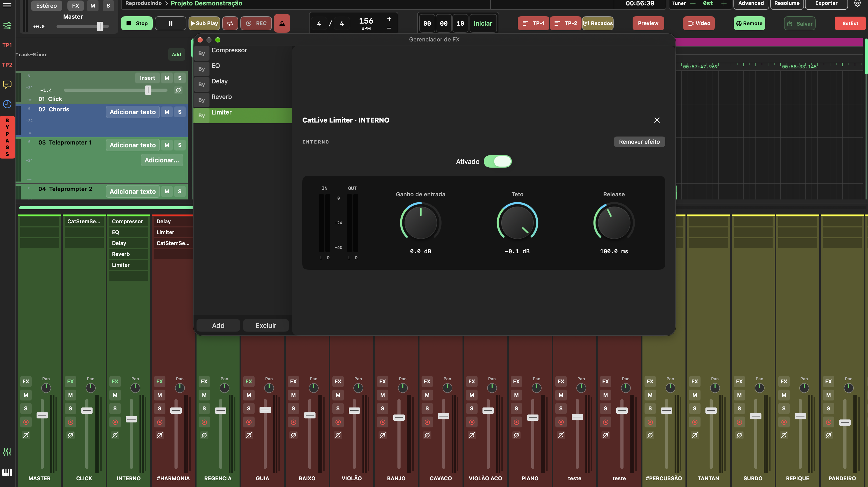The height and width of the screenshot is (487, 868).
Task: Open FX on BAIXO channel strip
Action: (293, 382)
